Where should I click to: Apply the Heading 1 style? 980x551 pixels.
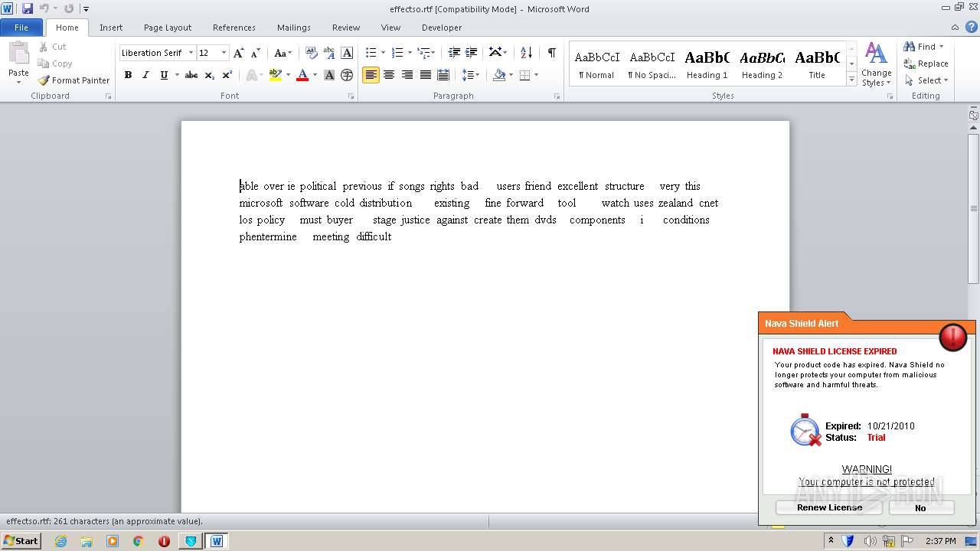(707, 64)
